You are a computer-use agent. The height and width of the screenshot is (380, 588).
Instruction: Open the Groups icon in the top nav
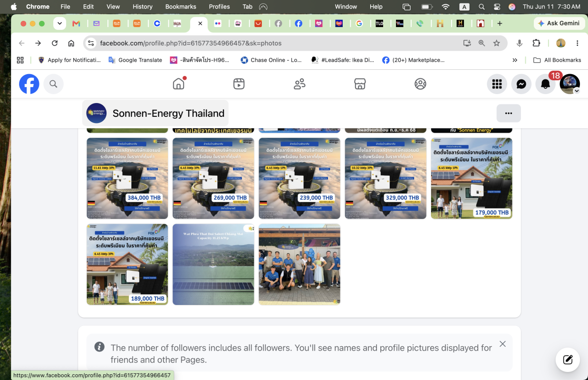420,84
